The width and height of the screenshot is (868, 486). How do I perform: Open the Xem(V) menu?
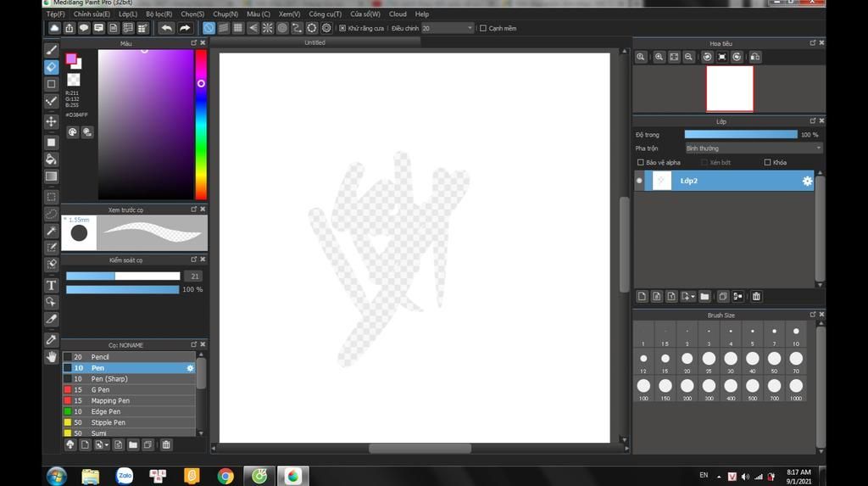click(x=289, y=14)
